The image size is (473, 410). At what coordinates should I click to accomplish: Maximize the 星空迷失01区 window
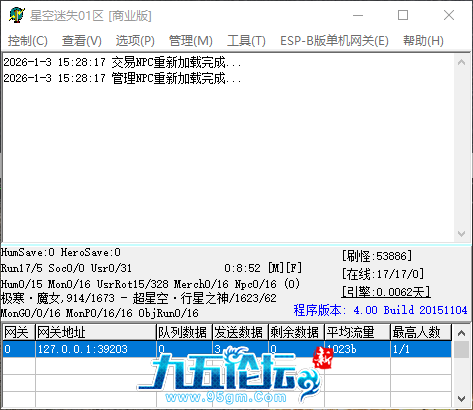pos(403,15)
